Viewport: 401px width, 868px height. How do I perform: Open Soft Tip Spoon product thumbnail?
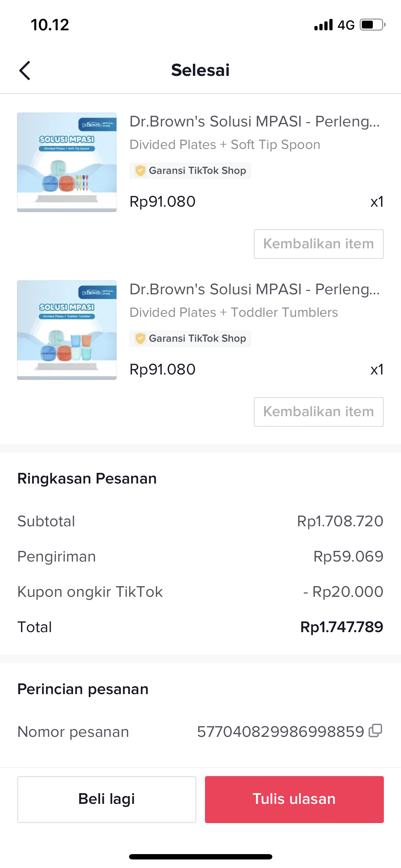pos(67,162)
